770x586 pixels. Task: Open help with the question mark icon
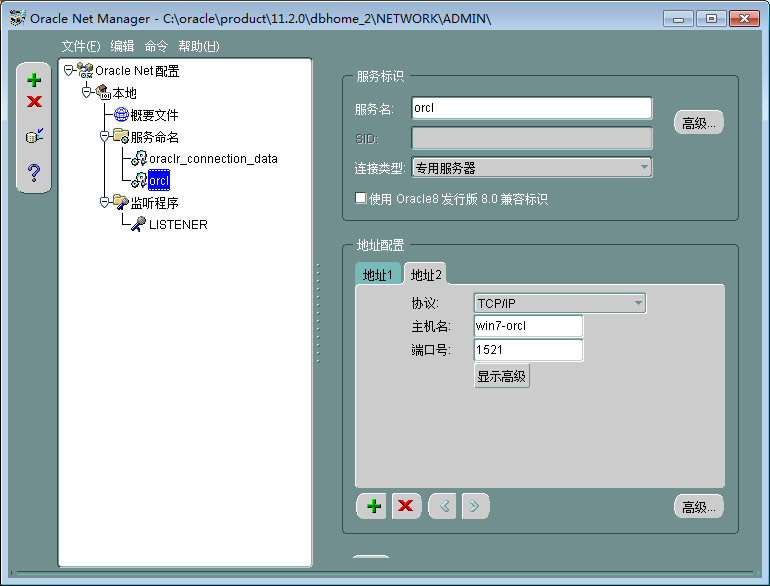[34, 172]
